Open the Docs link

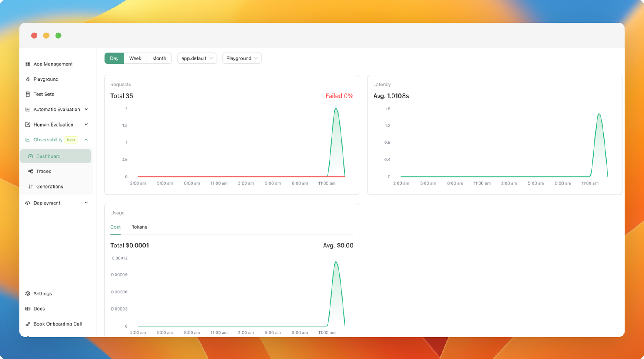(x=39, y=309)
